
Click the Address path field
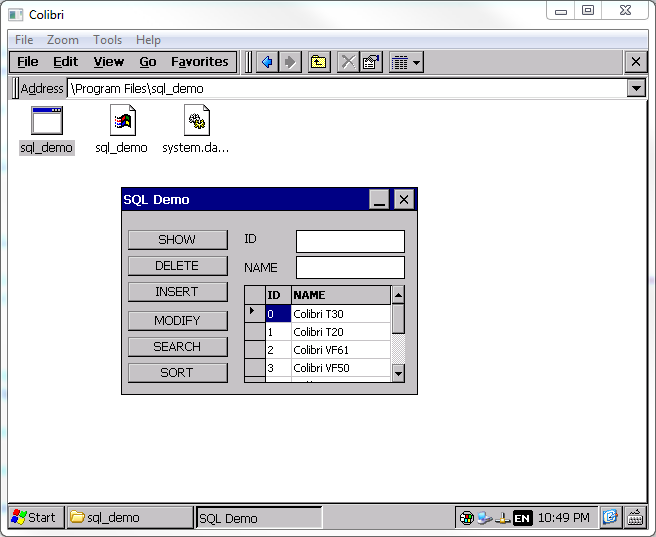coord(347,89)
